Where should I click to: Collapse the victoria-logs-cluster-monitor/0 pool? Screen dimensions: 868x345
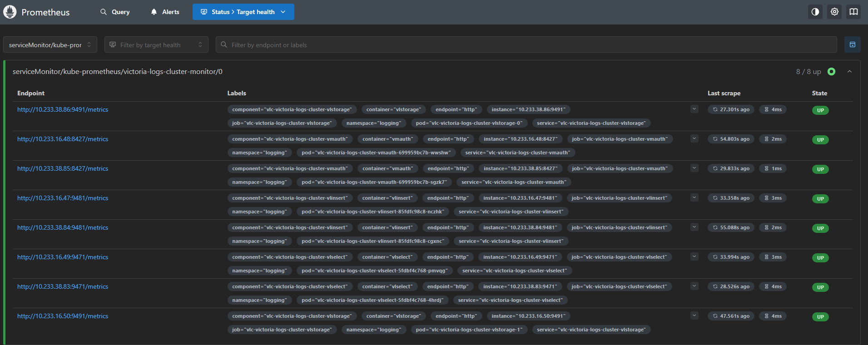[849, 72]
